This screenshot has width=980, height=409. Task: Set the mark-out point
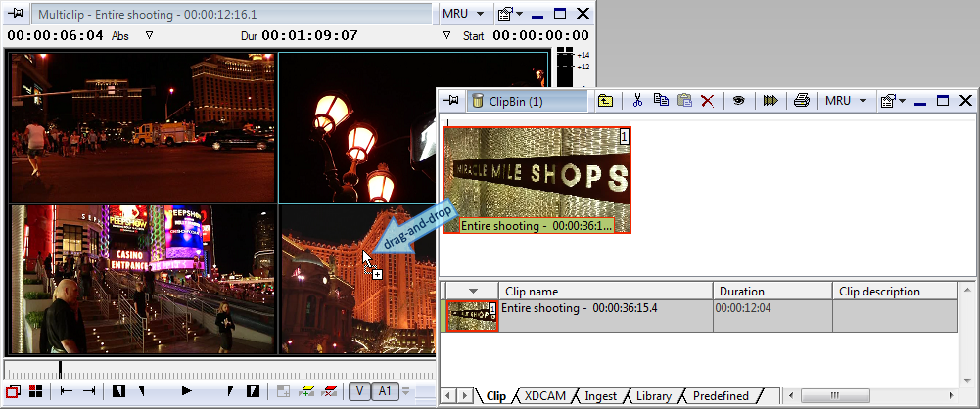(x=254, y=391)
